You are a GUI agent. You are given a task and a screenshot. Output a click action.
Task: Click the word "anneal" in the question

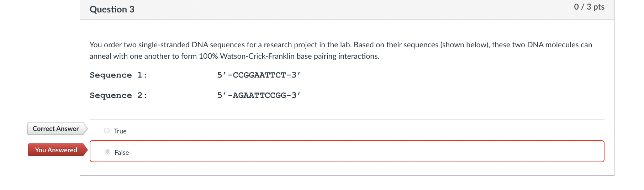click(100, 56)
